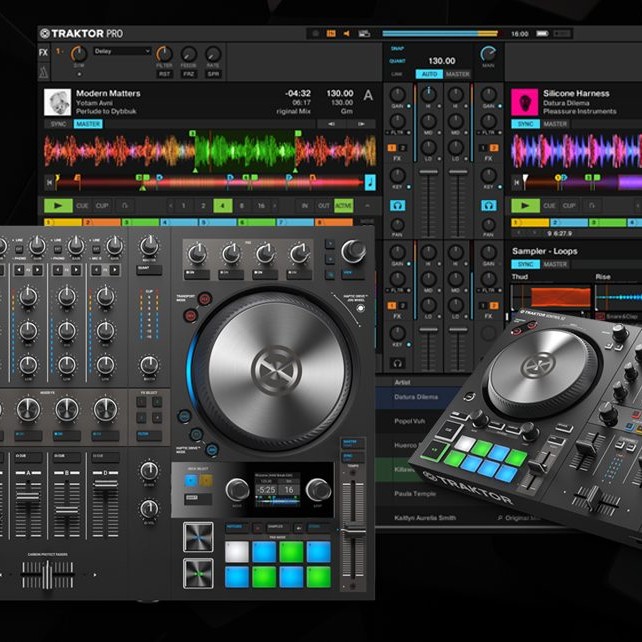Toggle headphone cue on mixer channel B
The height and width of the screenshot is (642, 642).
(488, 206)
